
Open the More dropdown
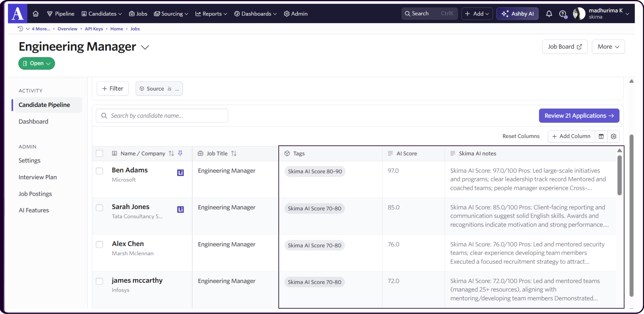click(608, 47)
